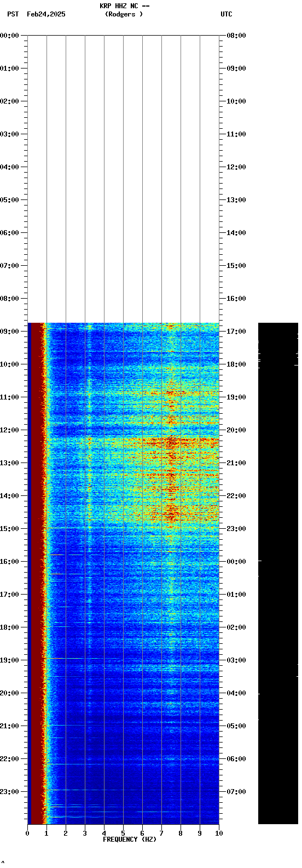This screenshot has height=868, width=302.
Task: Click the station title 'KRP HHZ NC --'
Action: [124, 6]
